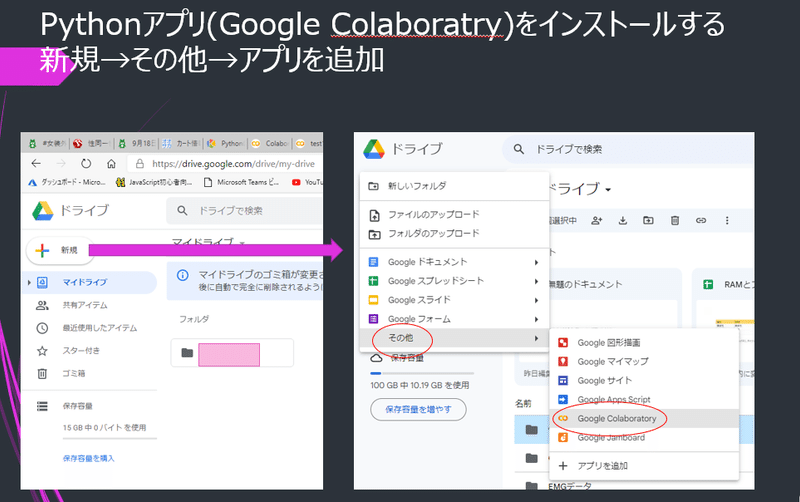Click the cloud 保存容量 icon in right screenshot
The image size is (800, 502).
[376, 358]
